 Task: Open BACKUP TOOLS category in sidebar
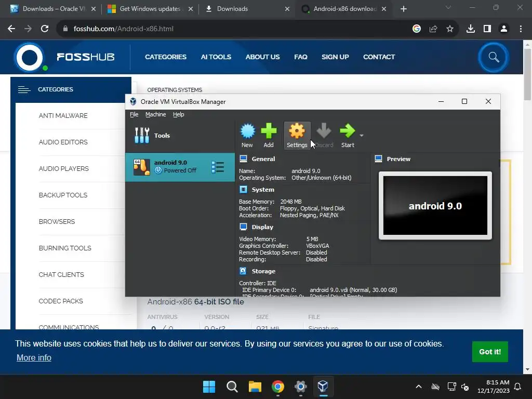coord(63,195)
